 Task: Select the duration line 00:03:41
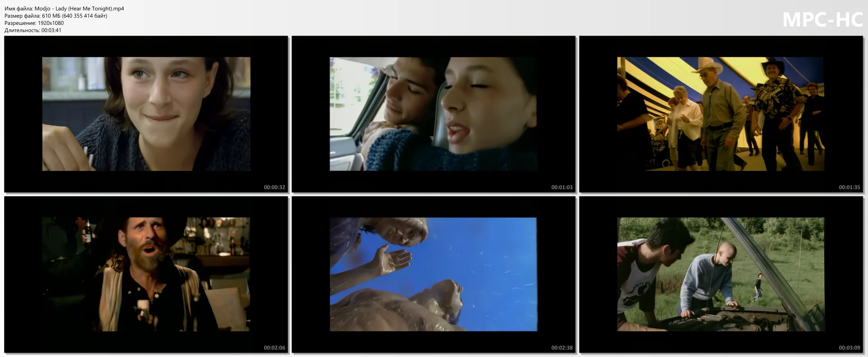tap(33, 30)
